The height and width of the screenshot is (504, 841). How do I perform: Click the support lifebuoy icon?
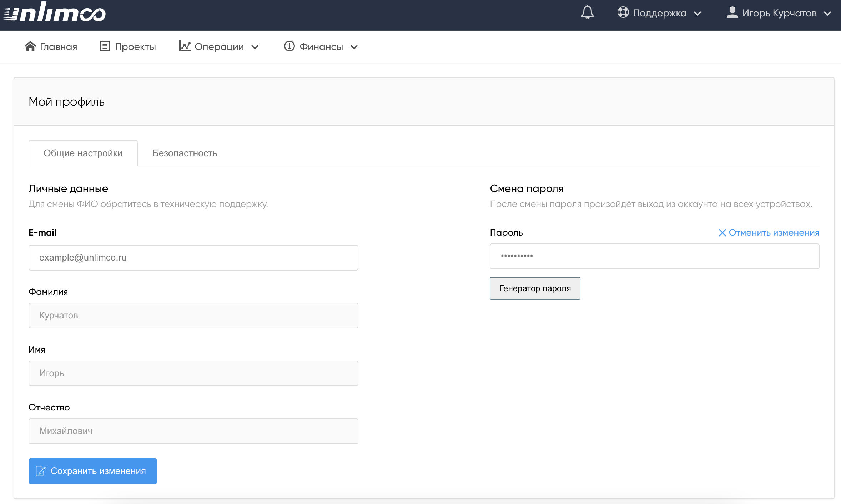[x=623, y=12]
